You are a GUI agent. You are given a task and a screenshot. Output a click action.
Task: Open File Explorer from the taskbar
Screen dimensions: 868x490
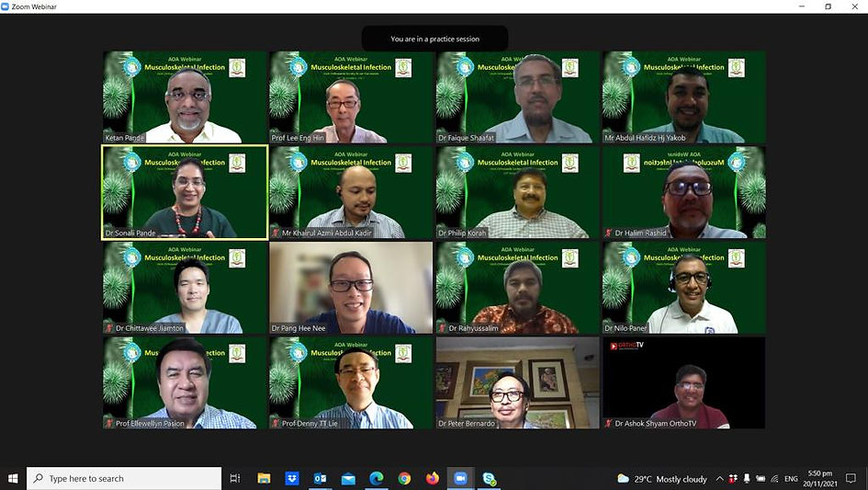264,478
